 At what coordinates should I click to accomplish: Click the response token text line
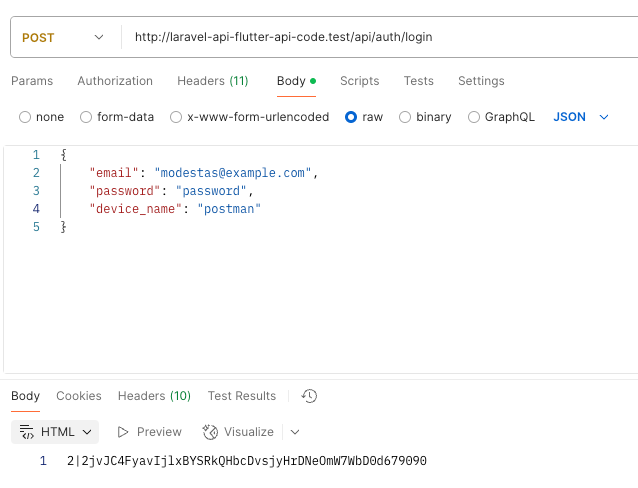click(x=246, y=461)
